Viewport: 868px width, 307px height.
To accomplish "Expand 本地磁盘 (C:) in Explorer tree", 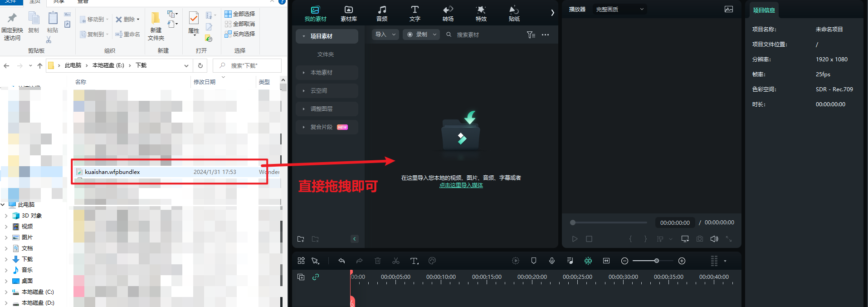I will [6, 292].
